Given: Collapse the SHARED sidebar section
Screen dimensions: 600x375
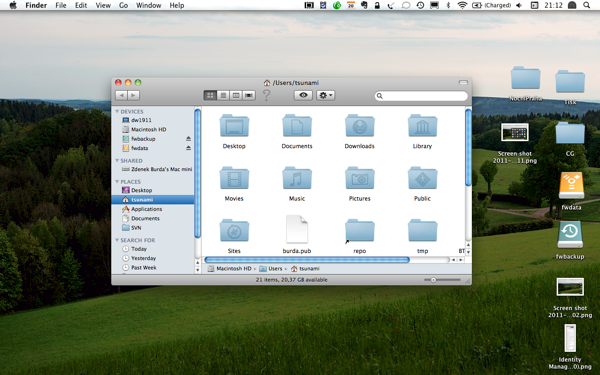Looking at the screenshot, I should pyautogui.click(x=117, y=160).
